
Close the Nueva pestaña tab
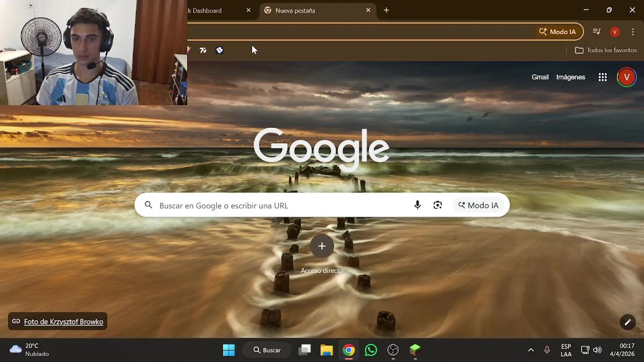[368, 10]
